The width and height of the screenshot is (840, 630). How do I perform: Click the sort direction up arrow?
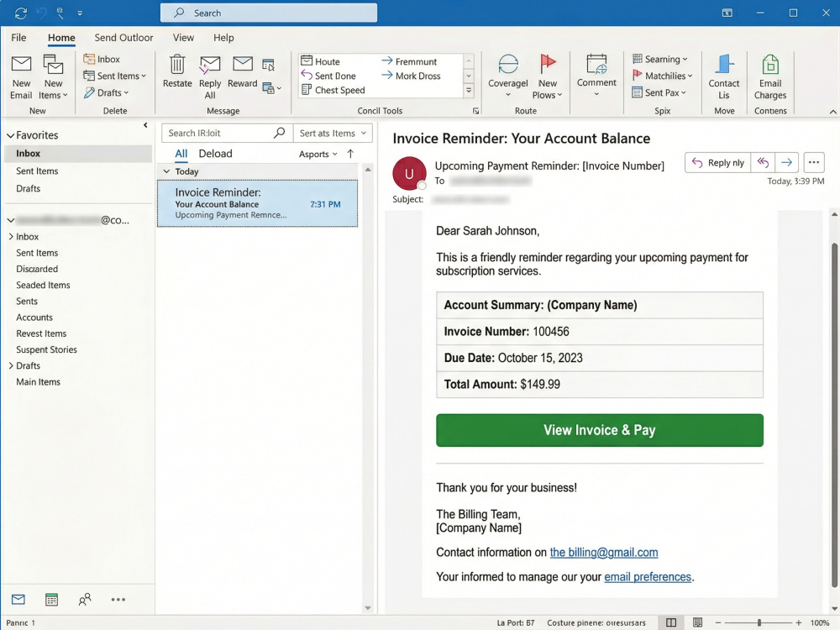(x=350, y=154)
